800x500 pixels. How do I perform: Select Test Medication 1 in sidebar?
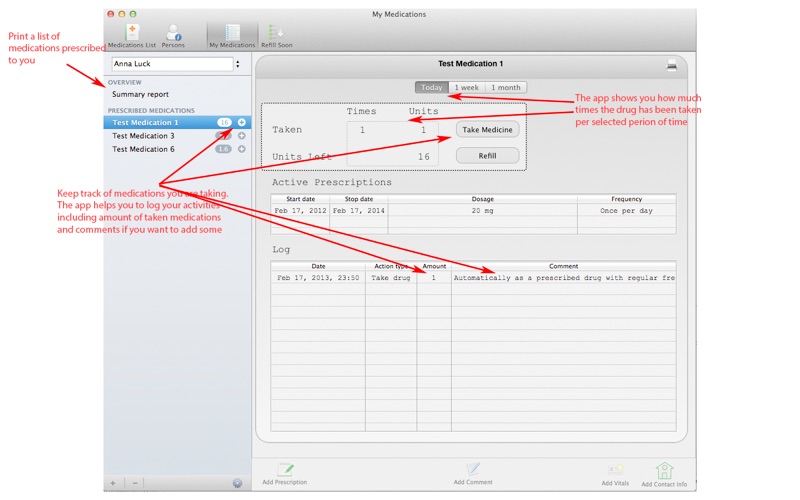(x=177, y=122)
